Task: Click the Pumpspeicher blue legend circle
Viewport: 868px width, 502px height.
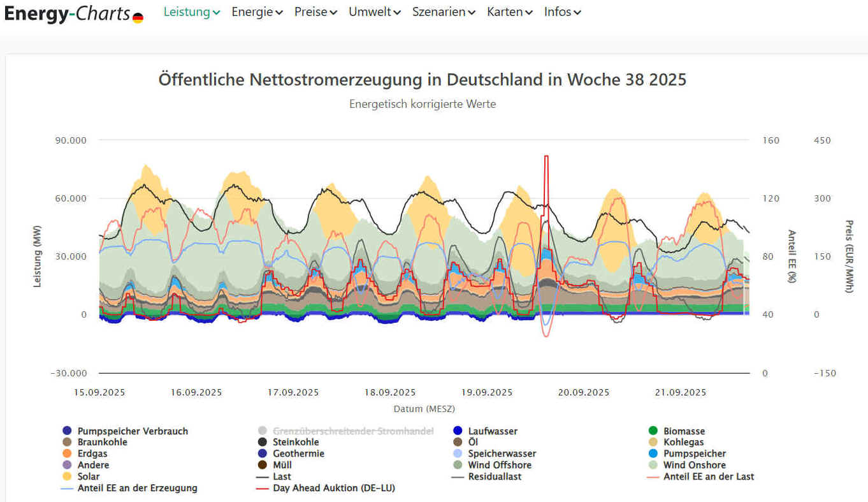Action: (x=653, y=454)
